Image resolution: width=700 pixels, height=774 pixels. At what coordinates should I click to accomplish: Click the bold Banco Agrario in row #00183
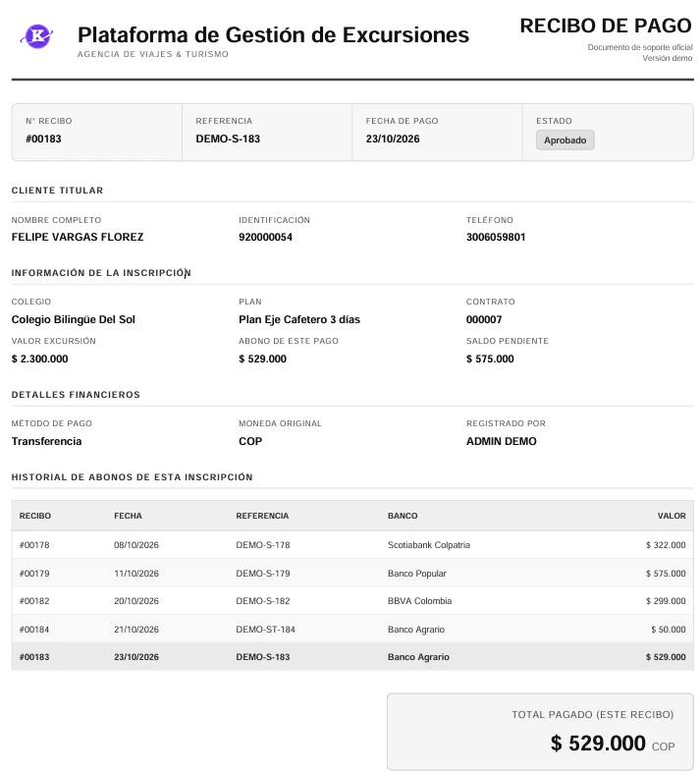click(418, 657)
